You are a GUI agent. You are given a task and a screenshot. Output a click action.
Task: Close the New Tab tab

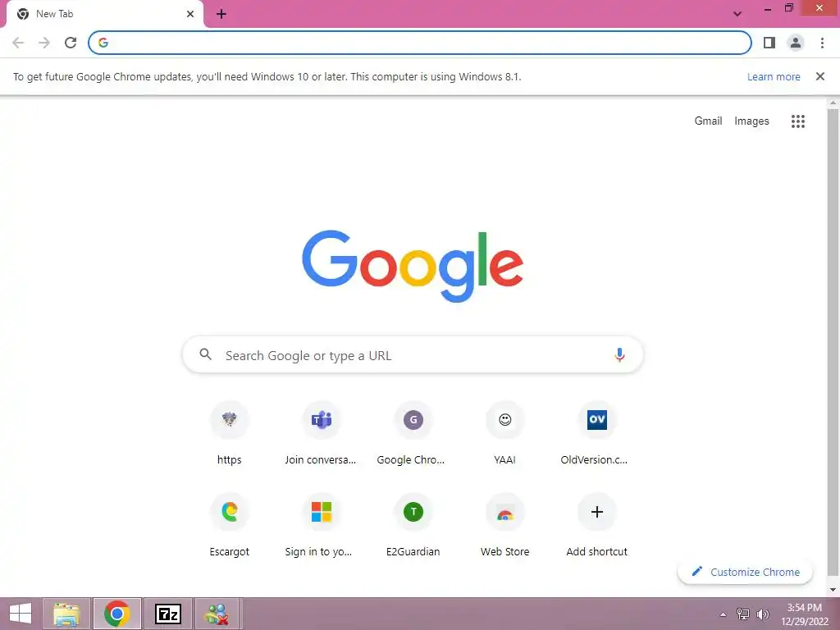(190, 14)
